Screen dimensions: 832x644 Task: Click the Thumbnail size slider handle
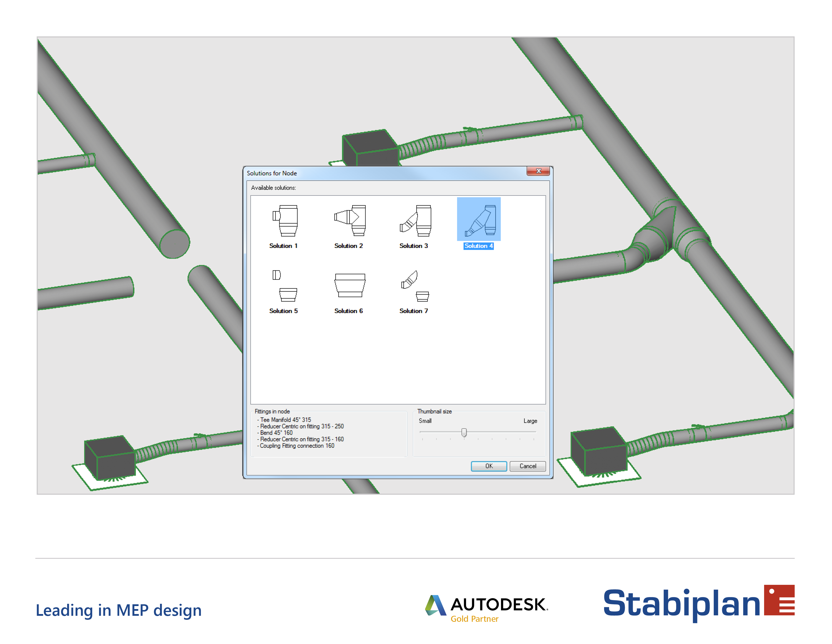pyautogui.click(x=464, y=432)
